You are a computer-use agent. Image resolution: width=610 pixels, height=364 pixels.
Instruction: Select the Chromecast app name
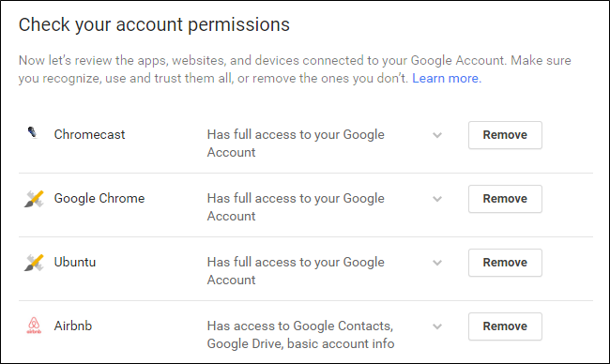point(89,134)
